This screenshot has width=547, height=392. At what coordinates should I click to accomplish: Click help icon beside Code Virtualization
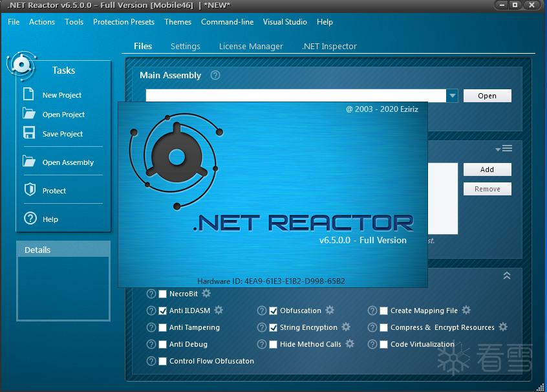(x=372, y=344)
